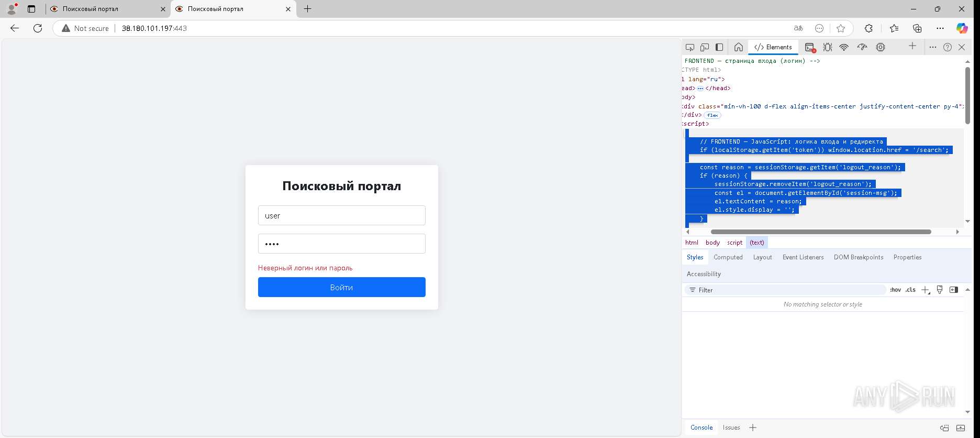Image resolution: width=980 pixels, height=438 pixels.
Task: Click the Войти login button
Action: tap(342, 287)
